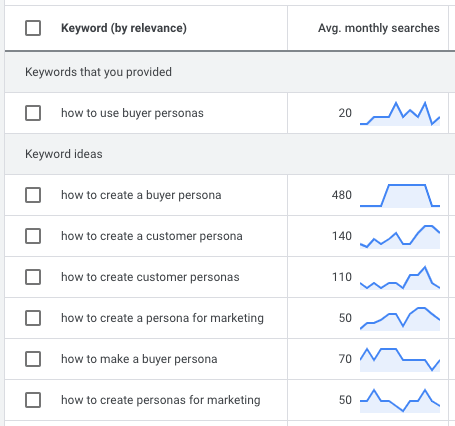View trend graph for 'how to create customer personas'
This screenshot has width=455, height=426.
(400, 278)
